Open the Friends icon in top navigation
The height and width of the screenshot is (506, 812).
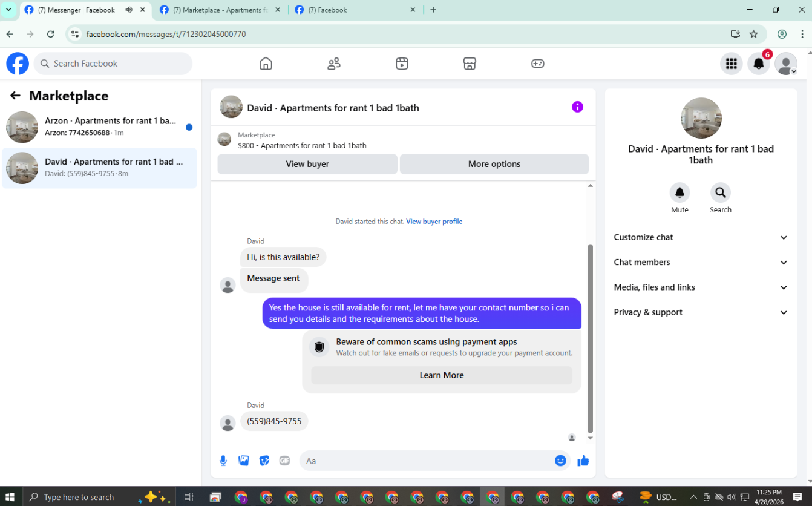(334, 64)
